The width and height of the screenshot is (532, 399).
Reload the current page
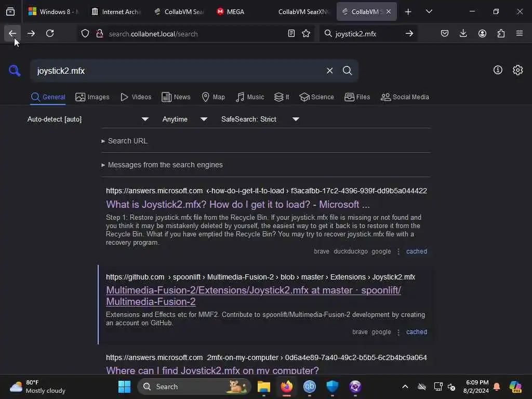coord(50,34)
